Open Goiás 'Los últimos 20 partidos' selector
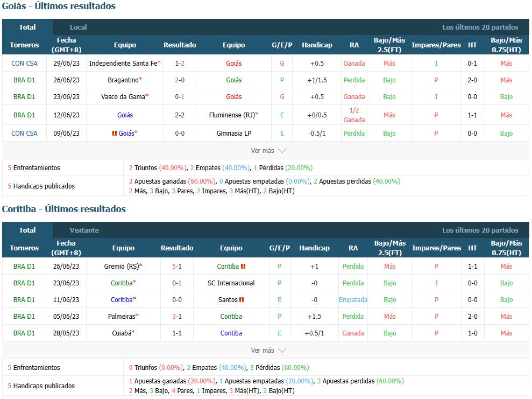532x399 pixels. 480,27
